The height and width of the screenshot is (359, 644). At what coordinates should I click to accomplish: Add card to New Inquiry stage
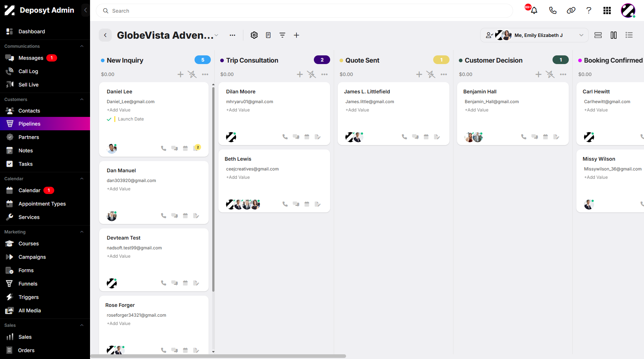click(180, 74)
